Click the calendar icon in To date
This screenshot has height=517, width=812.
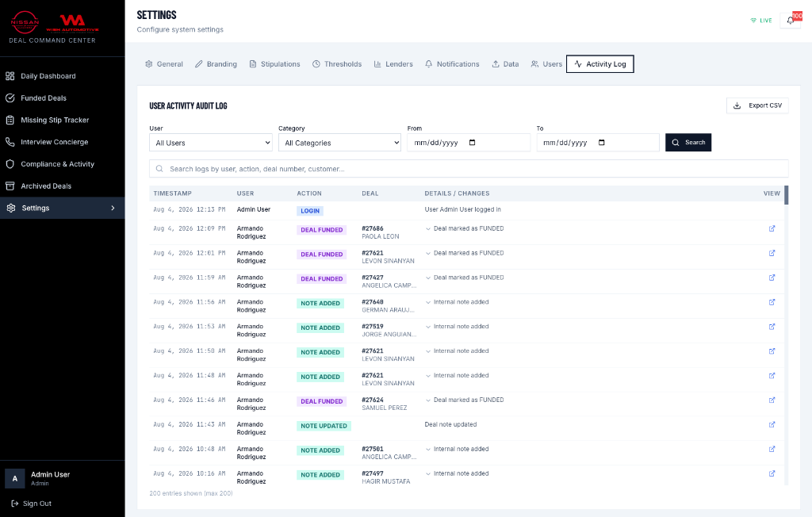pyautogui.click(x=601, y=143)
